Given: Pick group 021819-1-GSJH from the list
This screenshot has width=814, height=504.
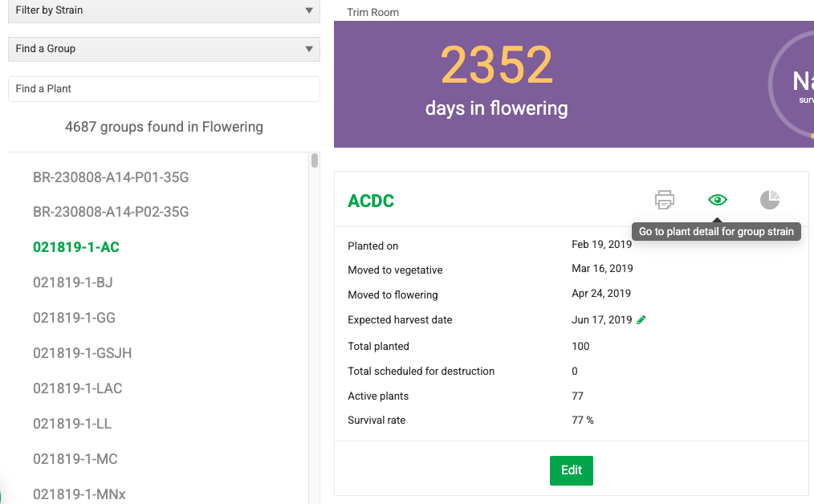Looking at the screenshot, I should [82, 353].
